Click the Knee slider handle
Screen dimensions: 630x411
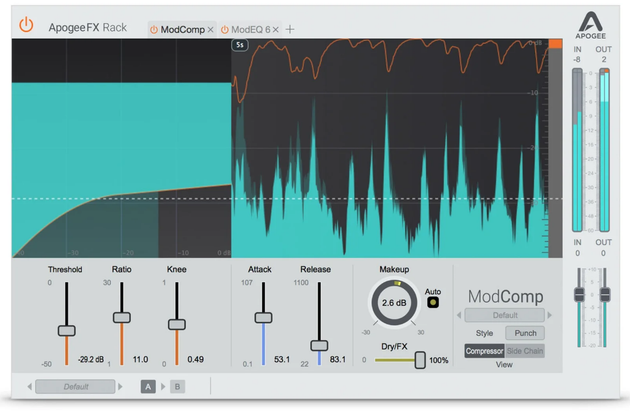point(176,324)
